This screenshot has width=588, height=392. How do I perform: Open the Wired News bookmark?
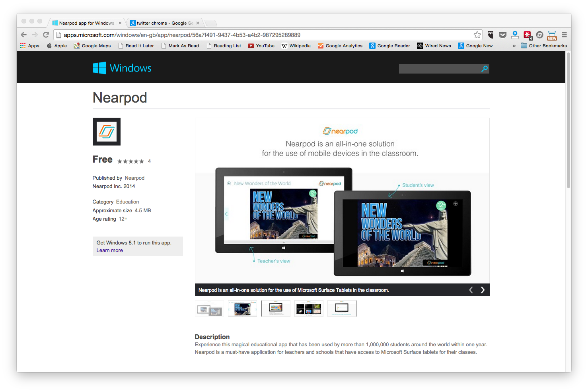pos(434,46)
